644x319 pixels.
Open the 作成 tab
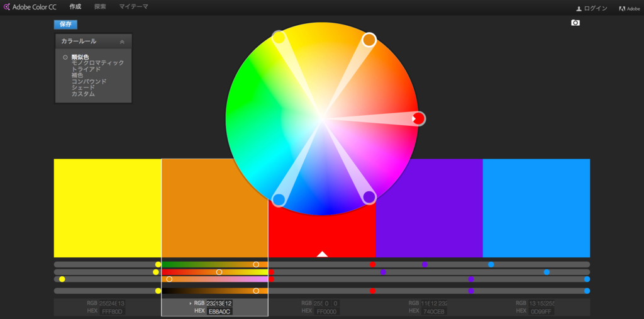(75, 7)
